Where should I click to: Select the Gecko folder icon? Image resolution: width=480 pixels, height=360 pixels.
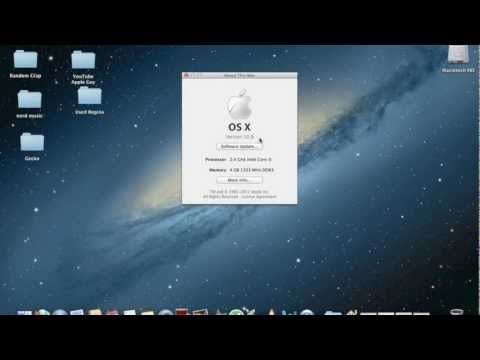pyautogui.click(x=32, y=143)
